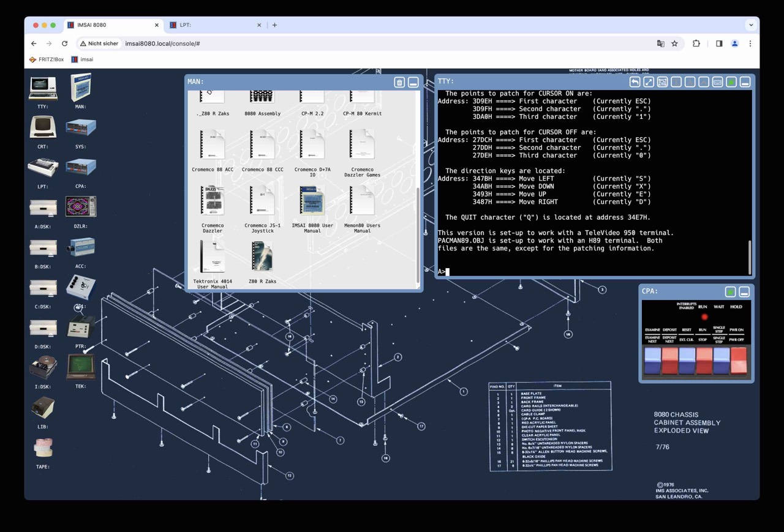This screenshot has height=532, width=784.
Task: Select the D:DSK: disk drive icon
Action: (x=43, y=328)
